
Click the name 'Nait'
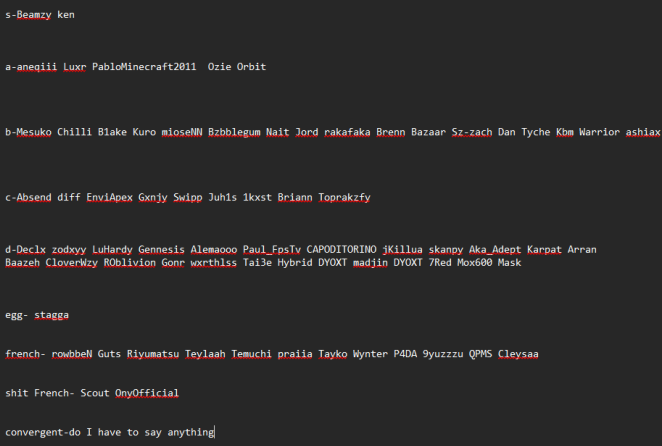pyautogui.click(x=277, y=132)
